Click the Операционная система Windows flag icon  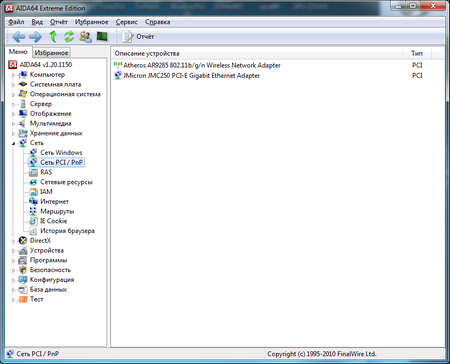point(23,94)
